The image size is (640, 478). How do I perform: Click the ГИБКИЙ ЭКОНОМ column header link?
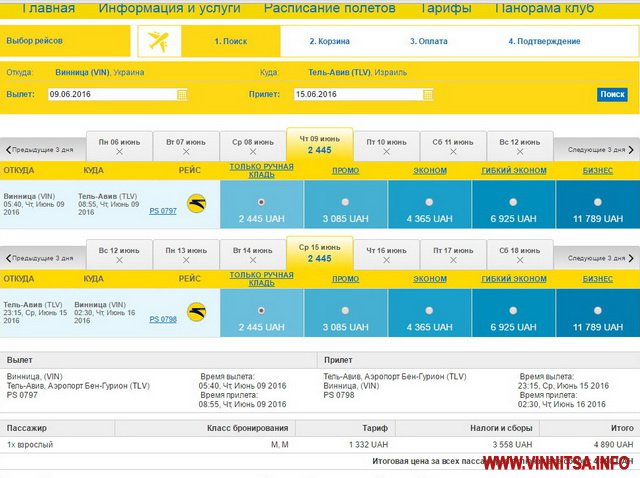(514, 170)
